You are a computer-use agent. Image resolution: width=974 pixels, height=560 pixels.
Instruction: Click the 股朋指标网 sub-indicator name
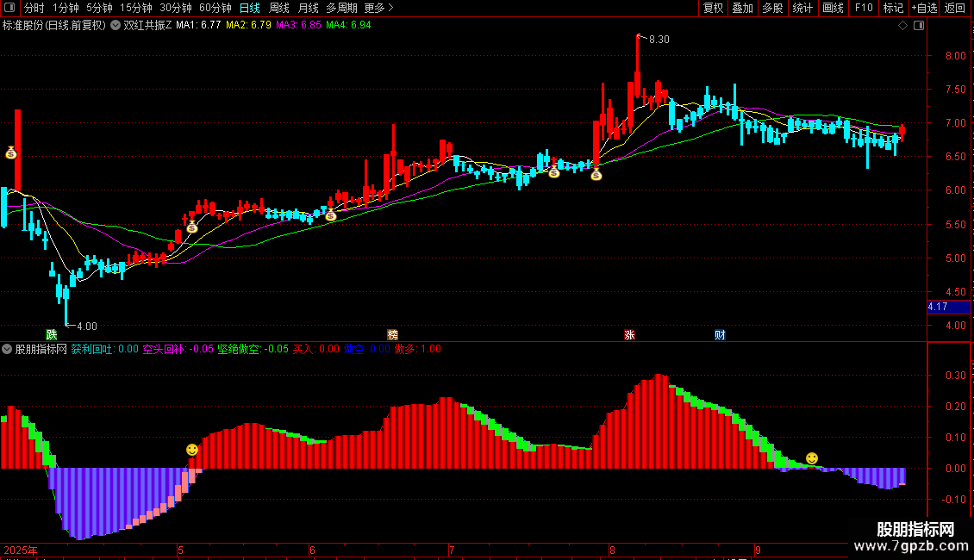click(41, 349)
